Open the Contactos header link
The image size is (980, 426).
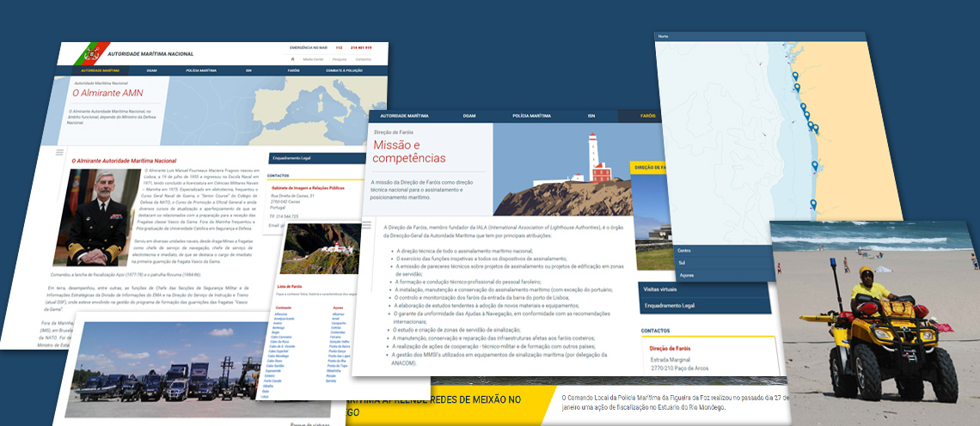coord(363,59)
